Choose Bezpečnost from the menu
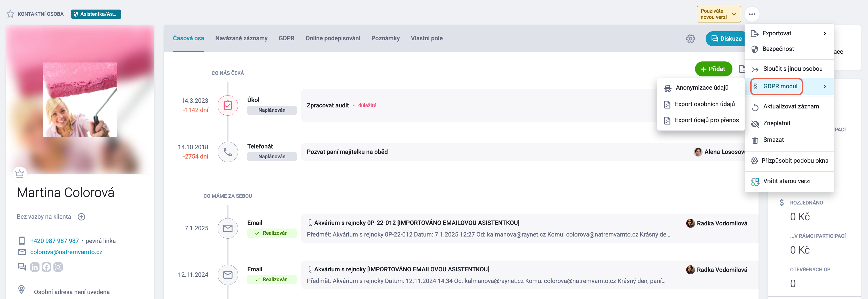868x299 pixels. click(789, 49)
